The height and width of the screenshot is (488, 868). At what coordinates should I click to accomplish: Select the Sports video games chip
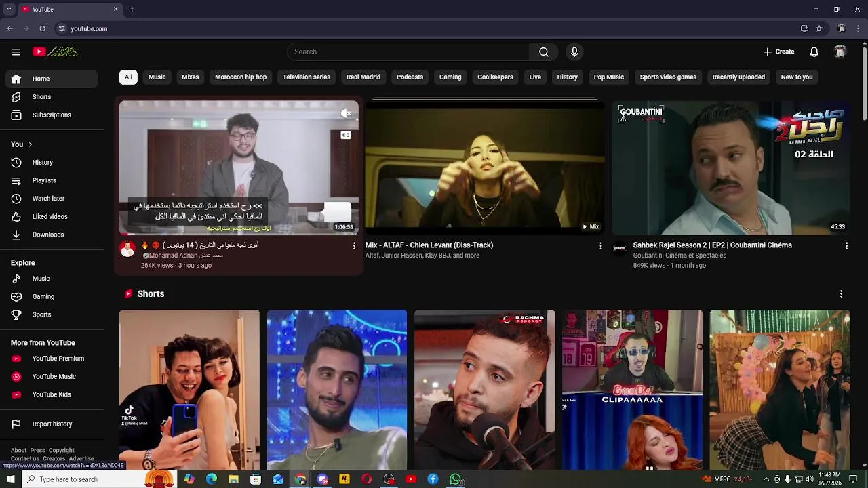668,77
